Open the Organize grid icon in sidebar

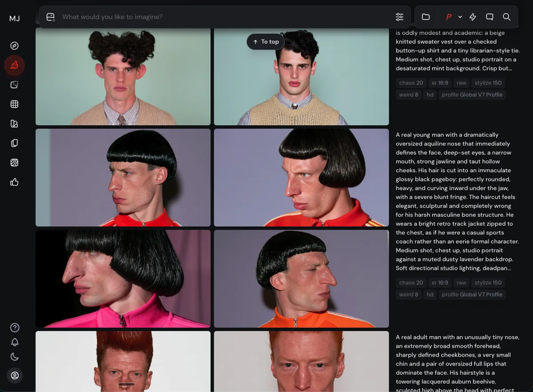14,104
